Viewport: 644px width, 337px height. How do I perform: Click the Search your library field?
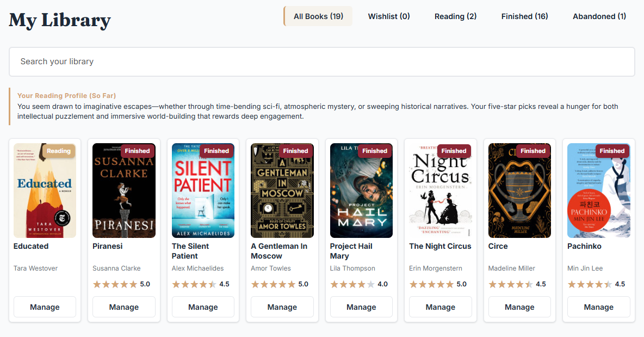tap(321, 62)
